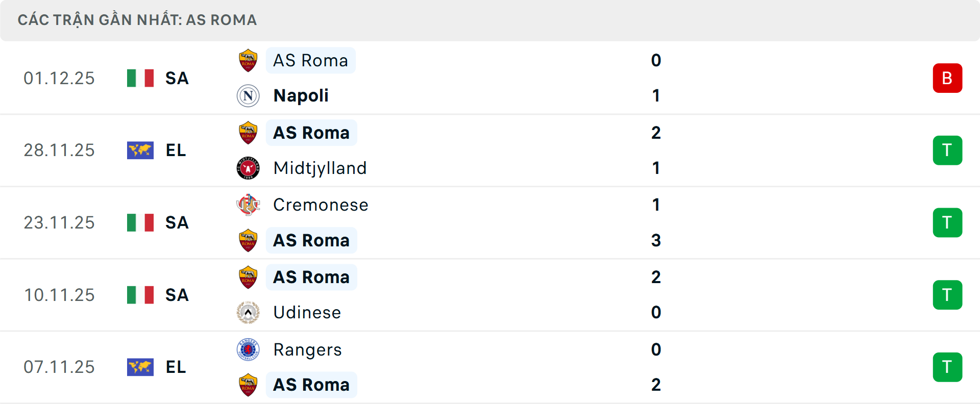Select the Napoli club logo
The image size is (980, 404).
[248, 95]
